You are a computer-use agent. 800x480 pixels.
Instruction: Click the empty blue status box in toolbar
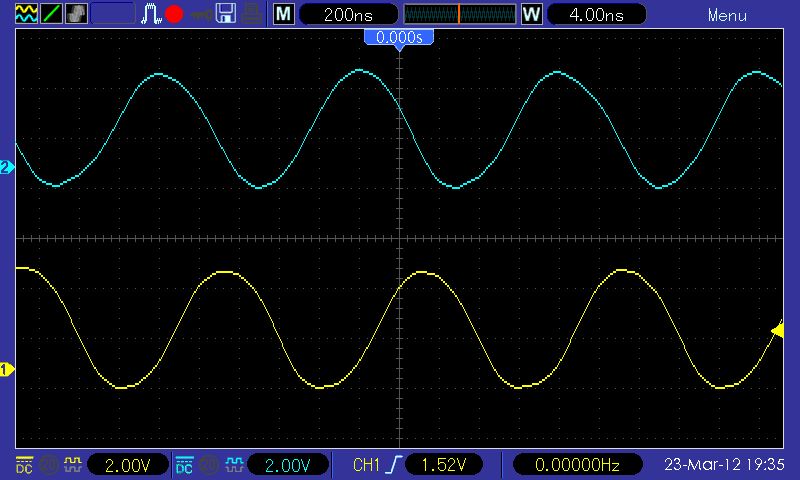point(112,14)
